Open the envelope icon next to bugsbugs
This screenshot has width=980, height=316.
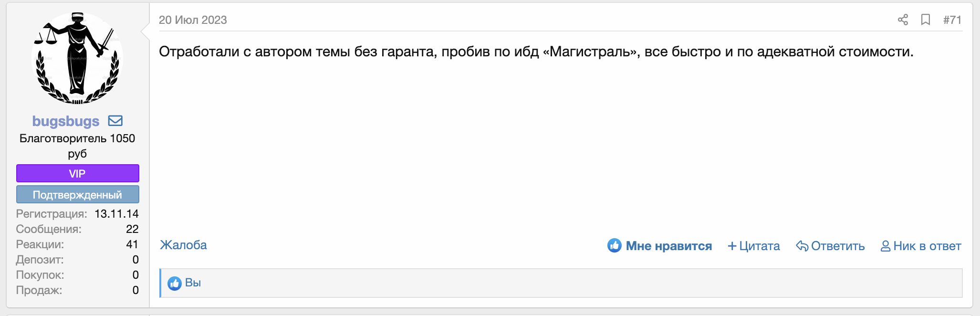click(x=115, y=121)
